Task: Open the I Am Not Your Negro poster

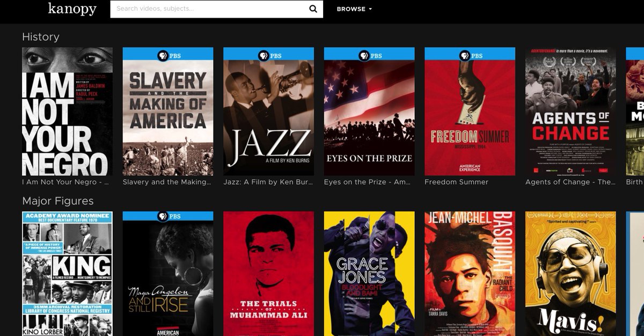Action: (x=67, y=111)
